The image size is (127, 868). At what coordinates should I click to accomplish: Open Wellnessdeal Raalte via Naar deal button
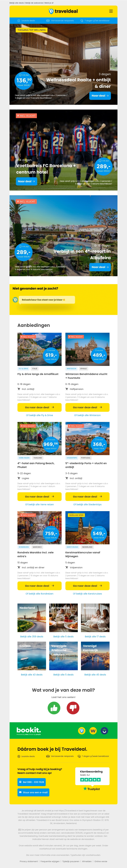pyautogui.click(x=100, y=96)
